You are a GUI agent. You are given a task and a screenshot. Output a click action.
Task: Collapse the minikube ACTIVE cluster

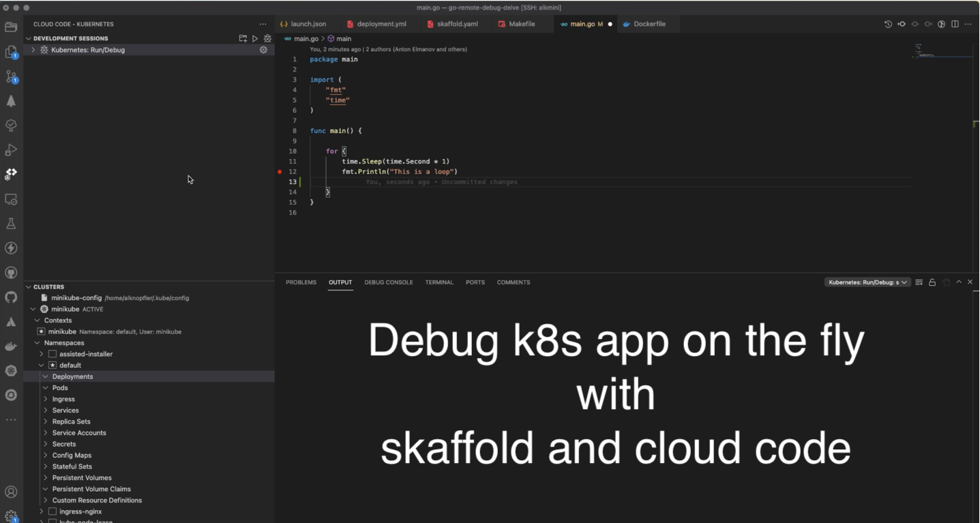click(33, 309)
